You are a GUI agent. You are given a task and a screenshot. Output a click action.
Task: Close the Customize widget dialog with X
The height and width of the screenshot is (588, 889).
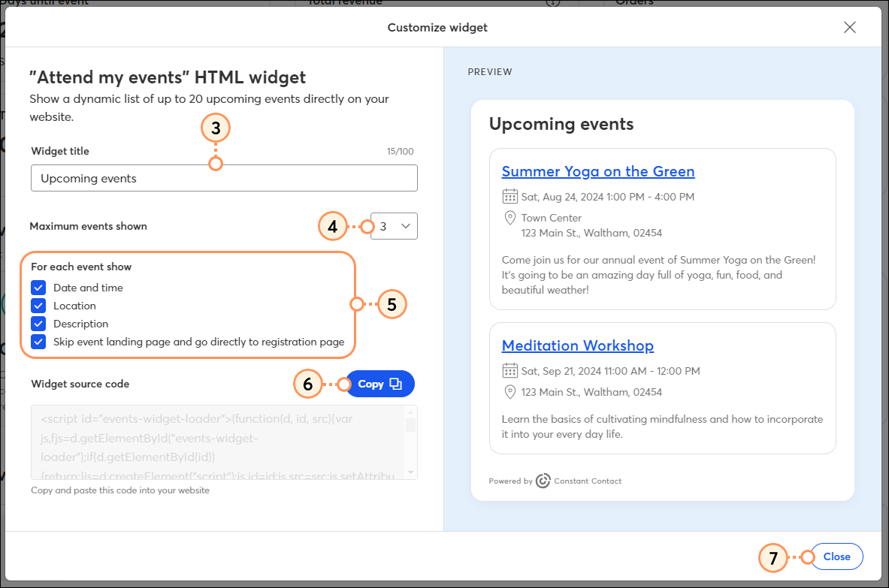(849, 27)
